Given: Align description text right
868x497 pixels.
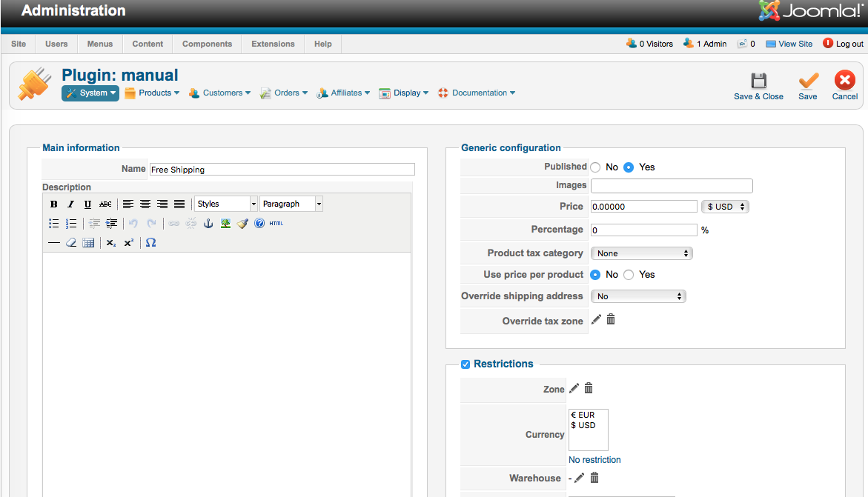Looking at the screenshot, I should tap(162, 204).
